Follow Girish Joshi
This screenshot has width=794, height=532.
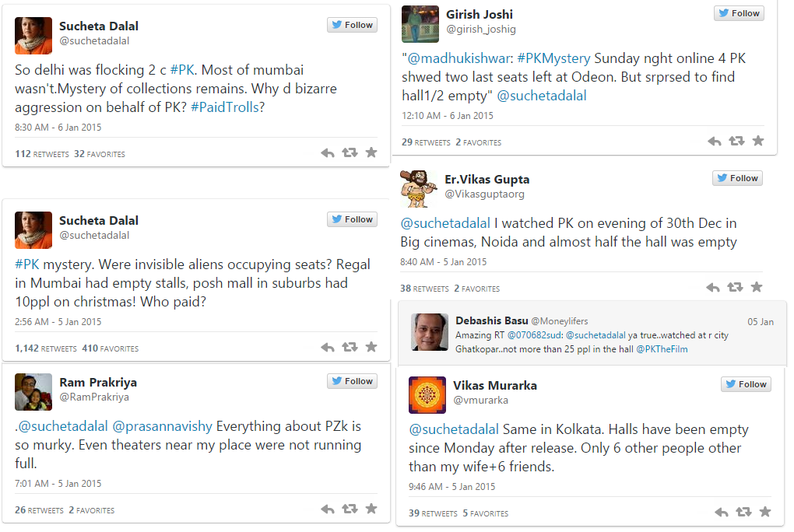click(739, 13)
